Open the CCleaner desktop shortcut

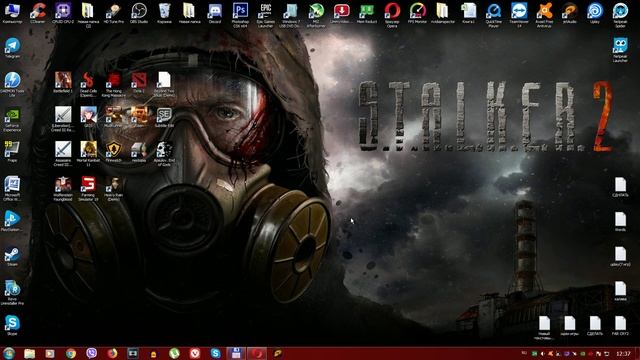[38, 13]
